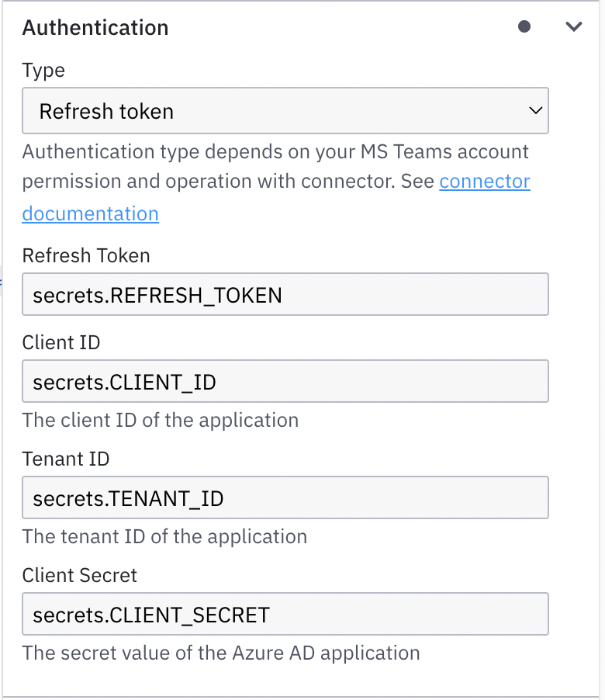Click inside the Refresh Token input field
Viewport: 605px width, 700px height.
[285, 294]
